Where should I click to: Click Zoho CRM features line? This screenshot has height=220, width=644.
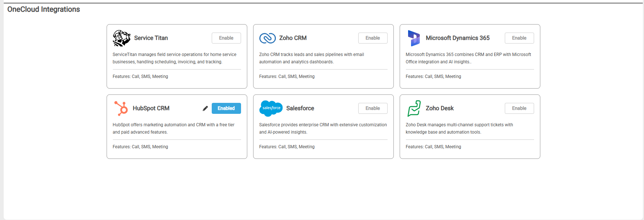(287, 77)
